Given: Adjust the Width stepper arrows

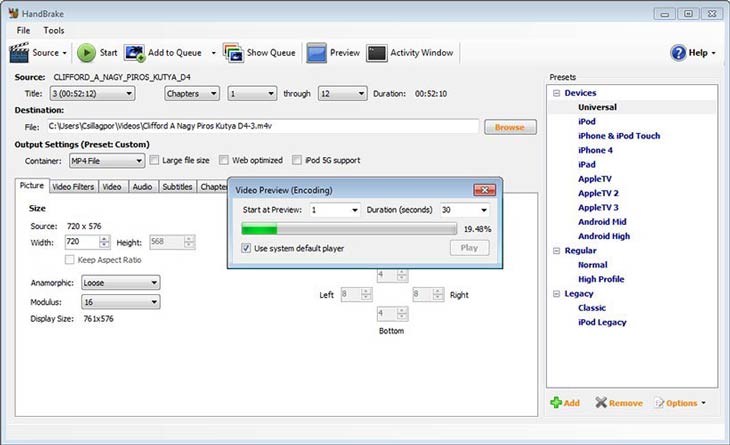Looking at the screenshot, I should click(104, 242).
